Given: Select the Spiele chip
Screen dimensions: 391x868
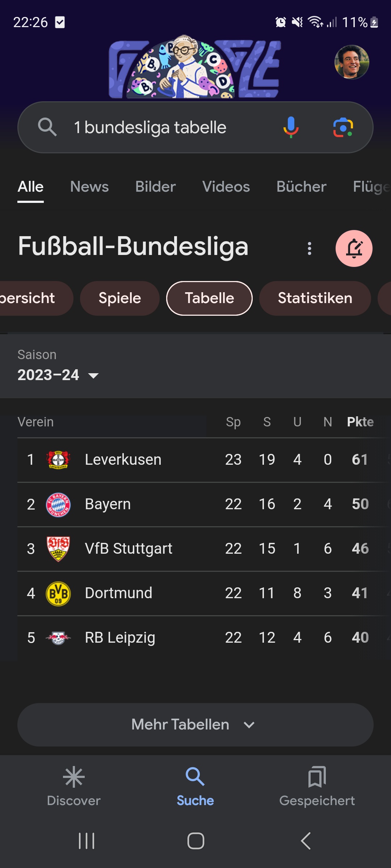Looking at the screenshot, I should (120, 298).
